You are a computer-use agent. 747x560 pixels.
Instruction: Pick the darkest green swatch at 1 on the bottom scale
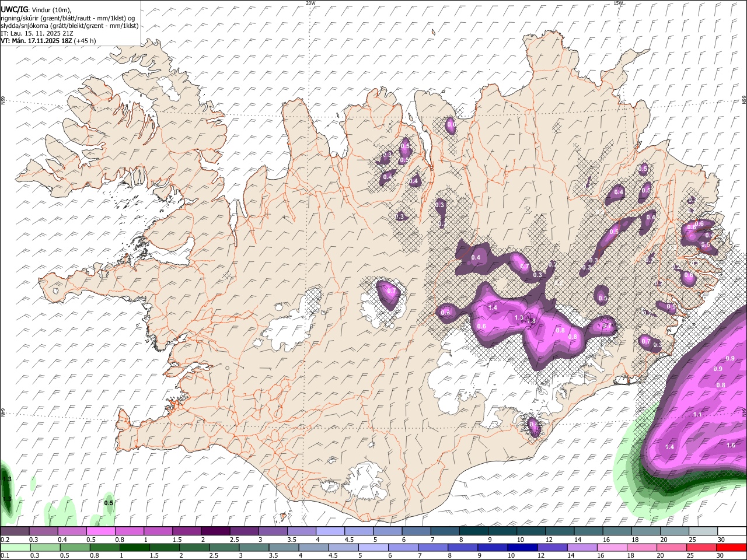click(x=134, y=547)
